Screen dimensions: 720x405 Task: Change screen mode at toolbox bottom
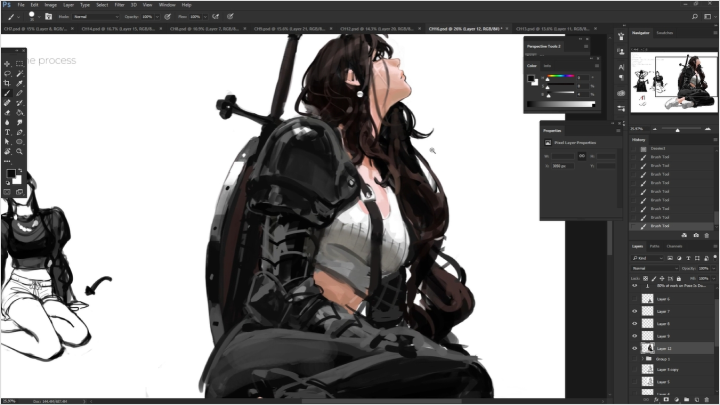pyautogui.click(x=20, y=192)
